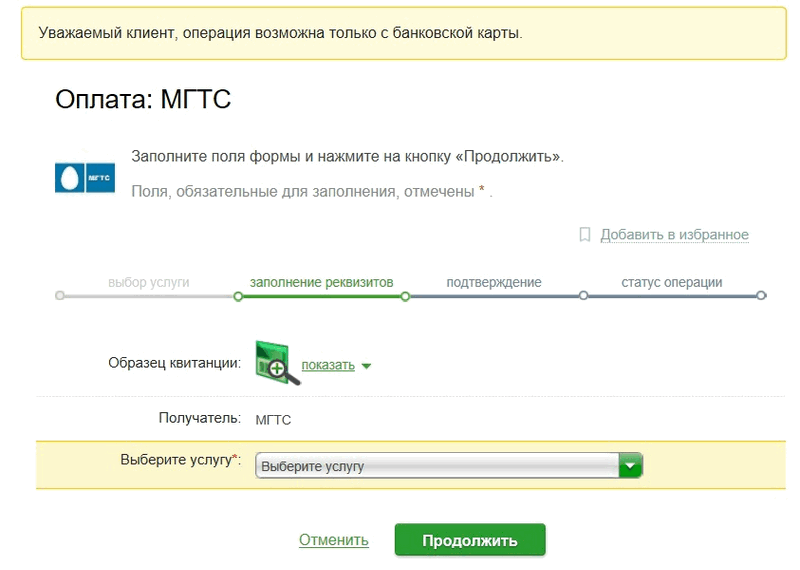Click the Образец квитанции label
The image size is (800, 570).
pos(174,363)
